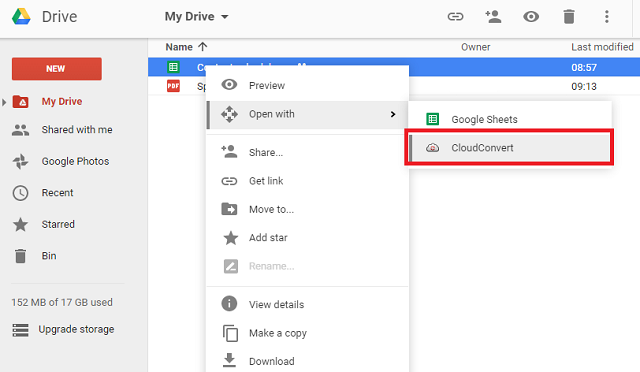
Task: Click the View details info icon
Action: 229,304
